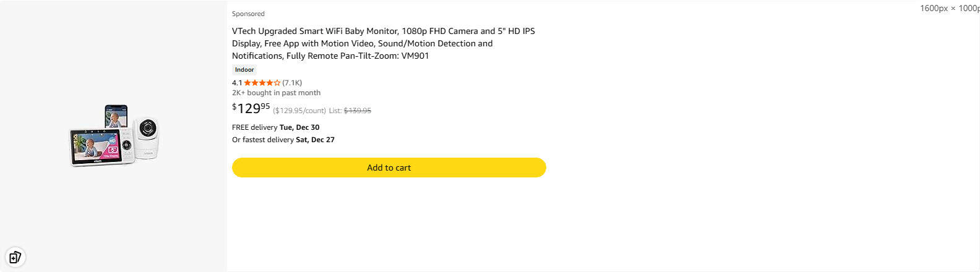980x272 pixels.
Task: Click the stacked cards plus icon
Action: (15, 257)
